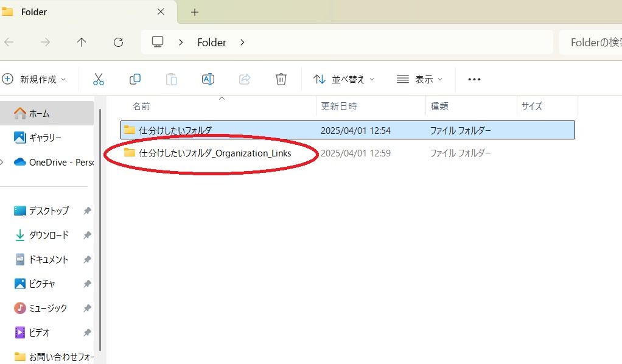
Task: Rename the folder using the rename icon
Action: click(208, 79)
